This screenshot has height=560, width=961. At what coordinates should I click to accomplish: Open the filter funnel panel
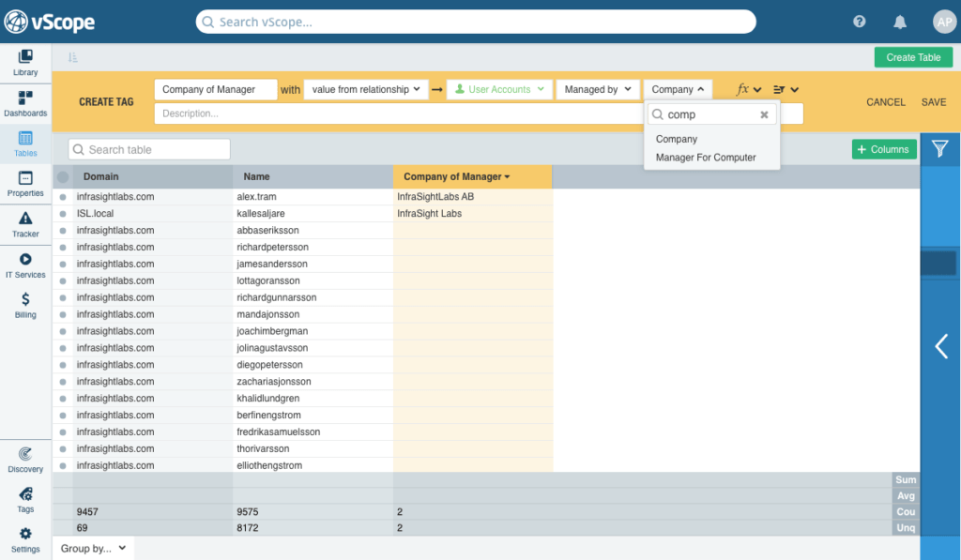[x=939, y=148]
